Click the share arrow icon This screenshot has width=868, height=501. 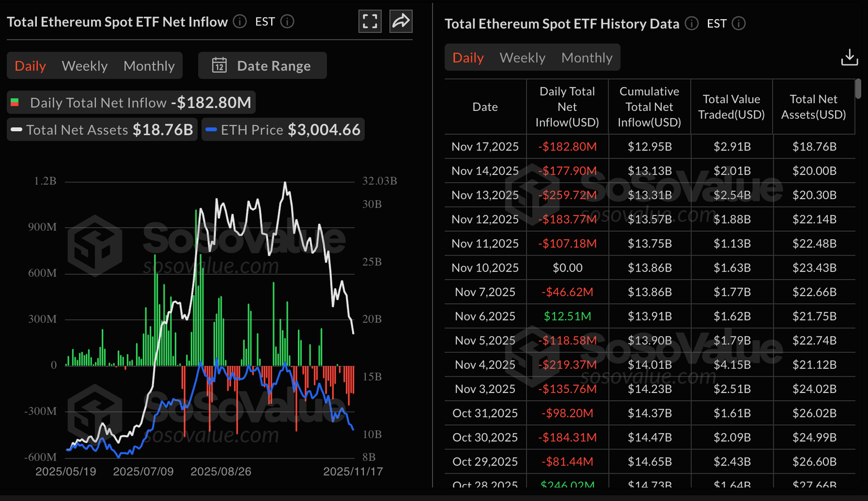point(401,21)
